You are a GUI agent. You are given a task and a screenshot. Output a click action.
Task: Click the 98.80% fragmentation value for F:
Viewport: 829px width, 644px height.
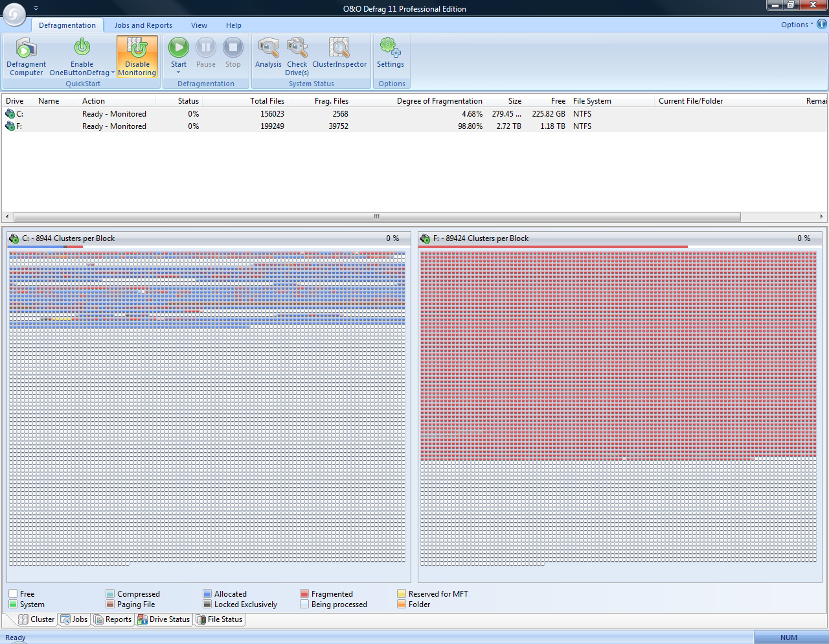[x=470, y=126]
